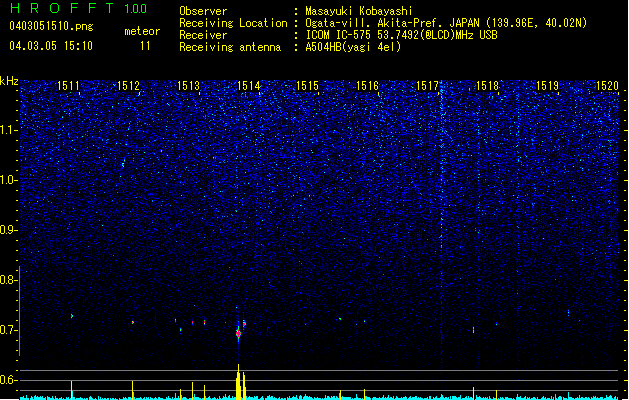This screenshot has width=629, height=400.
Task: Click the strong meteor echo near 1514
Action: point(238,333)
